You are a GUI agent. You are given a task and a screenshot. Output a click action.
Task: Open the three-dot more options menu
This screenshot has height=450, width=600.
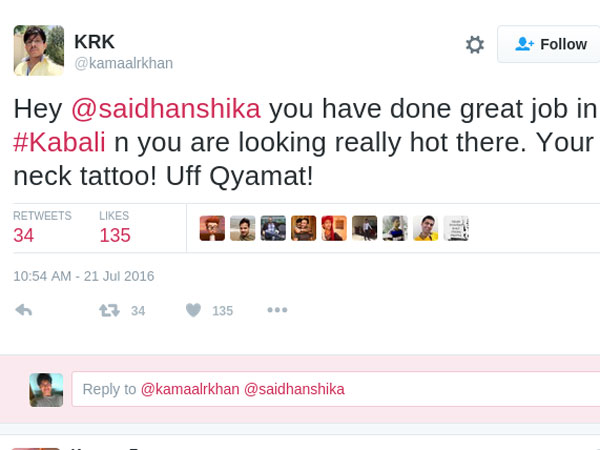tap(277, 311)
